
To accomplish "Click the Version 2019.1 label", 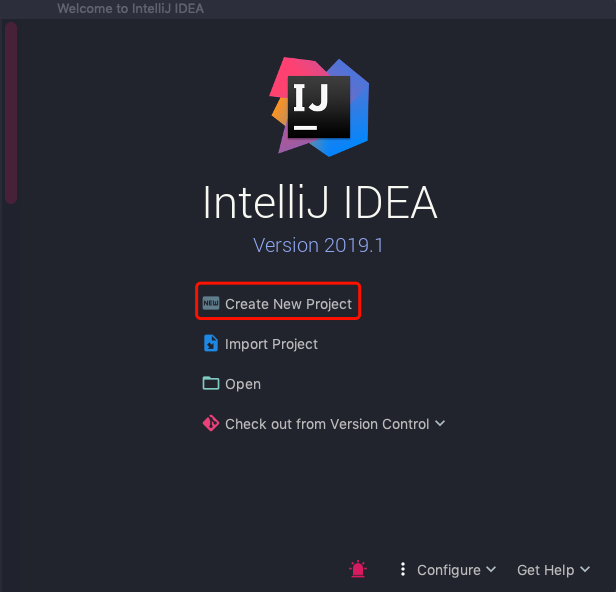I will 318,246.
